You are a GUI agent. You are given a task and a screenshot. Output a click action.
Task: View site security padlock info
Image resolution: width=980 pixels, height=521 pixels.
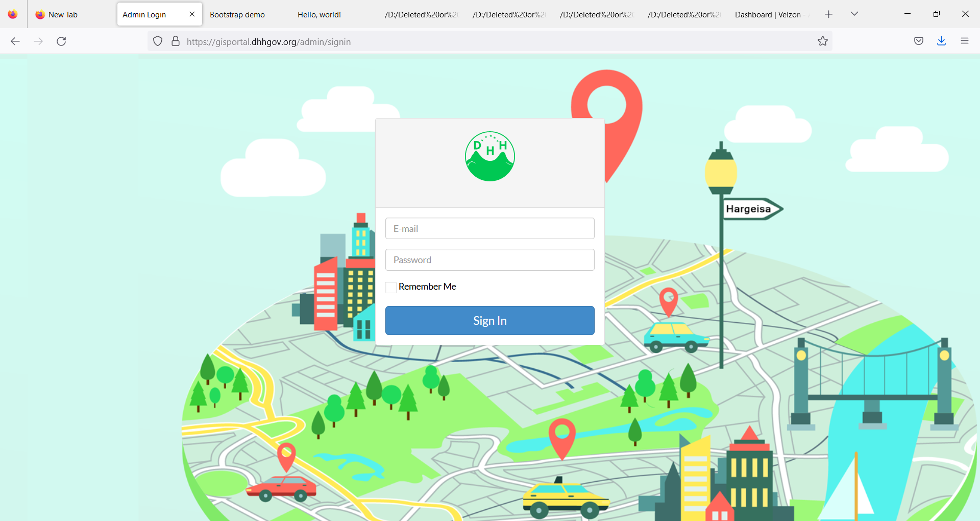coord(176,41)
